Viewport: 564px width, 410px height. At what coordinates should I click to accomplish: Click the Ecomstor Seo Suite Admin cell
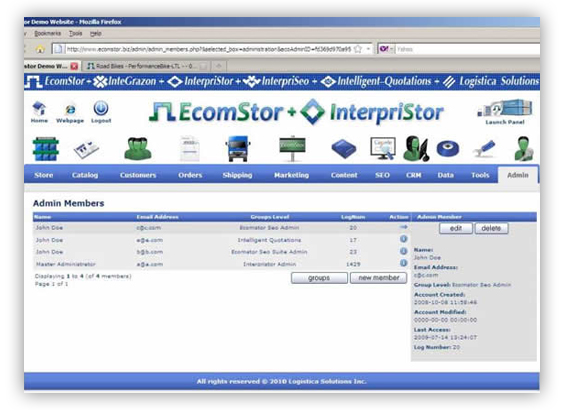[x=269, y=252]
